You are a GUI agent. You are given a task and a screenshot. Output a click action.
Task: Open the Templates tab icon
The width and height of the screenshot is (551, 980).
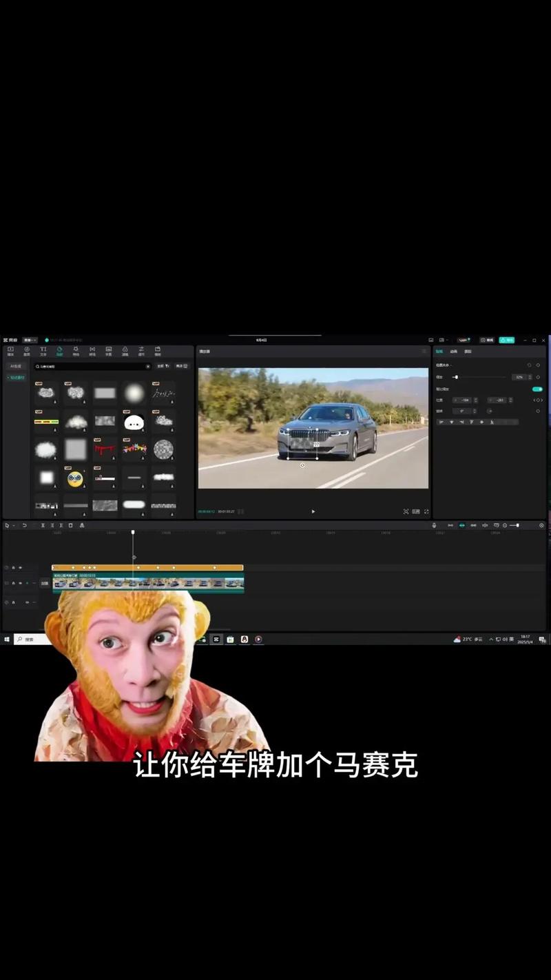158,351
